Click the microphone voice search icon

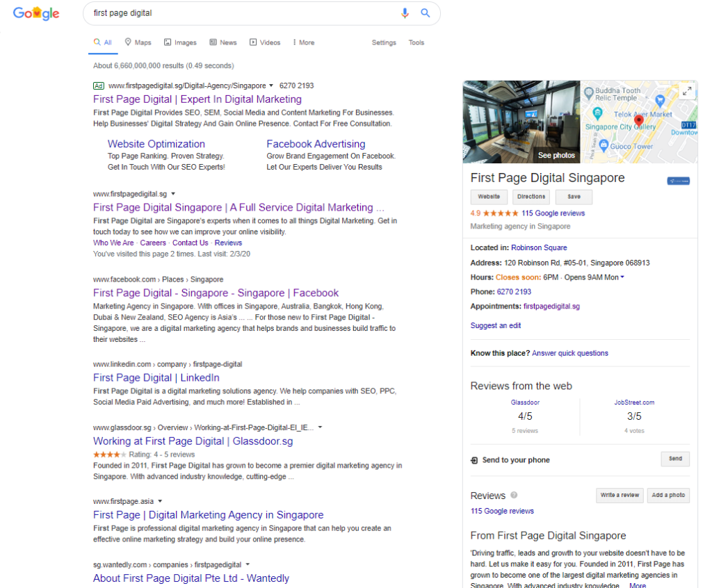405,13
